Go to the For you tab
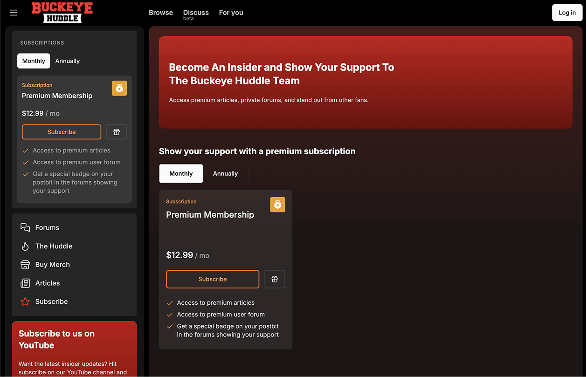Image resolution: width=588 pixels, height=377 pixels. pos(231,13)
